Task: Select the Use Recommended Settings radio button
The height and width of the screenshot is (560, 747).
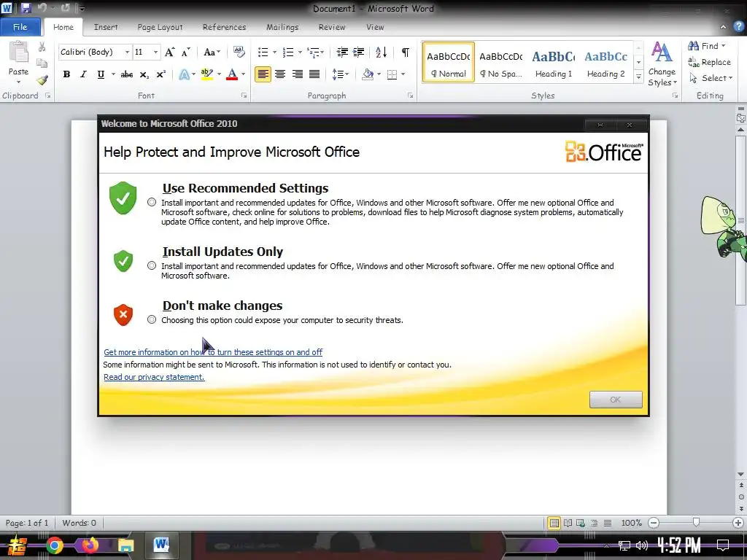Action: click(x=152, y=202)
